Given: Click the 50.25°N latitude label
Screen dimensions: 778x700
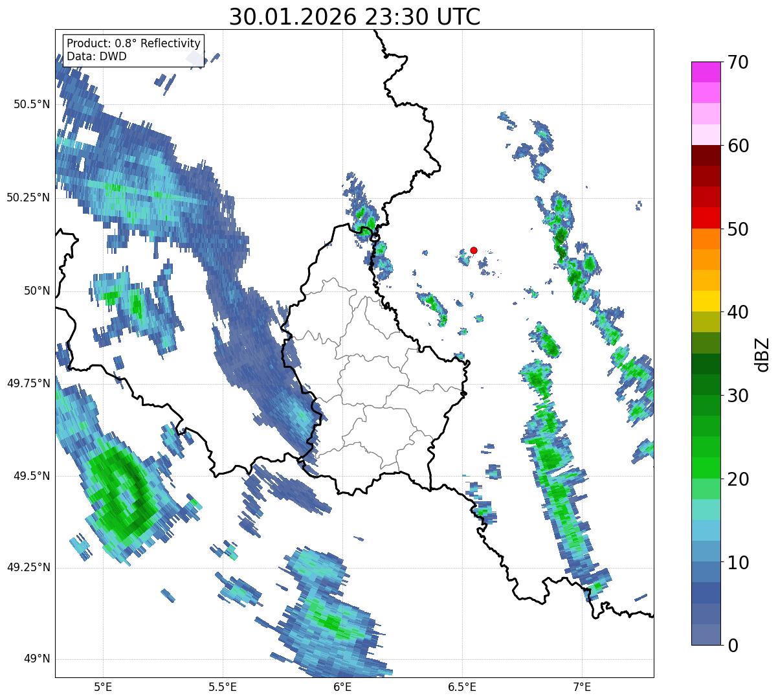Looking at the screenshot, I should pyautogui.click(x=28, y=198).
